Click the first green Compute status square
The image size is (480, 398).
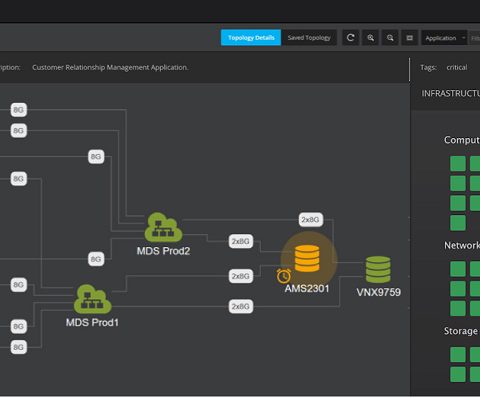tap(458, 164)
